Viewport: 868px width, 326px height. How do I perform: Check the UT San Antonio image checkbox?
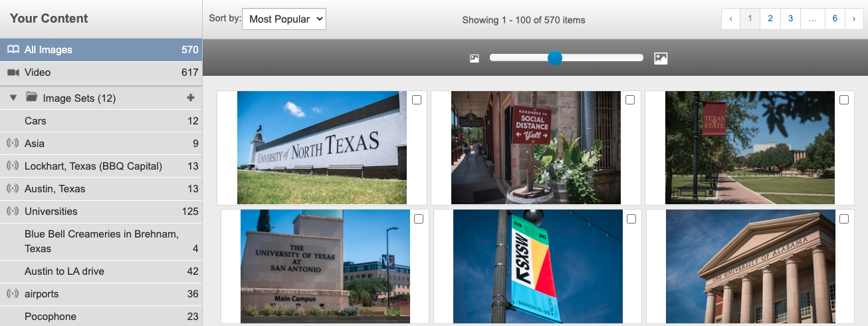point(419,219)
